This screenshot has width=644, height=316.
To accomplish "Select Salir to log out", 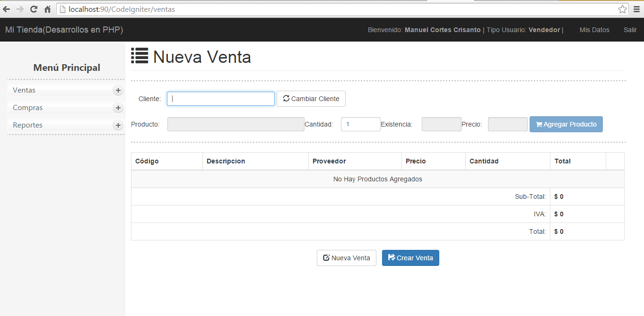I will pos(630,30).
